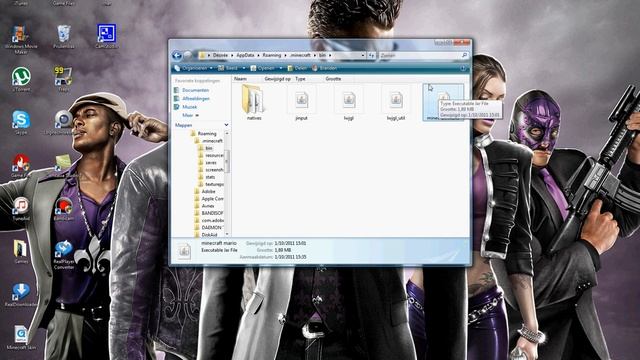Image resolution: width=640 pixels, height=360 pixels.
Task: Select the Adobe folder in tree
Action: [208, 191]
